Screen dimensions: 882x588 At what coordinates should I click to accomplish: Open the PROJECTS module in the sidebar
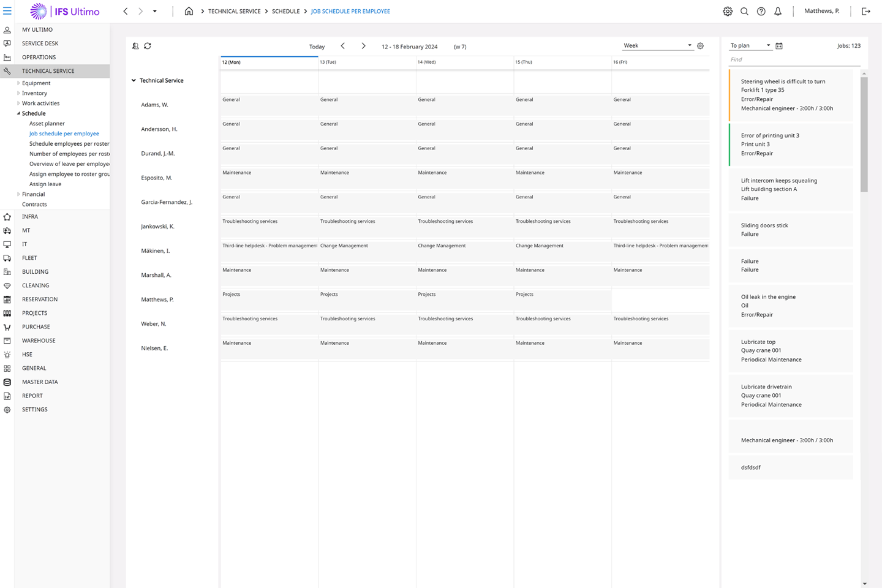pyautogui.click(x=34, y=313)
